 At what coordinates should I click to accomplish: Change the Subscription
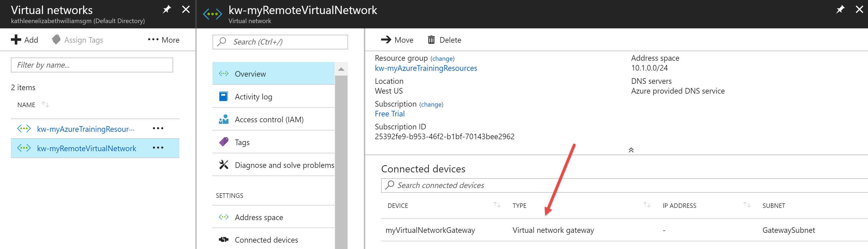(431, 104)
